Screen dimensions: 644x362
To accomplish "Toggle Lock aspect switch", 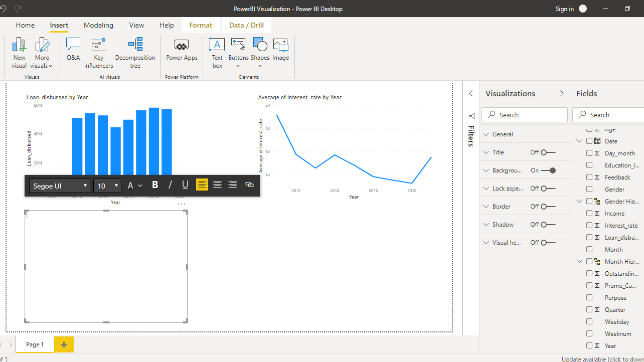I will [x=548, y=189].
